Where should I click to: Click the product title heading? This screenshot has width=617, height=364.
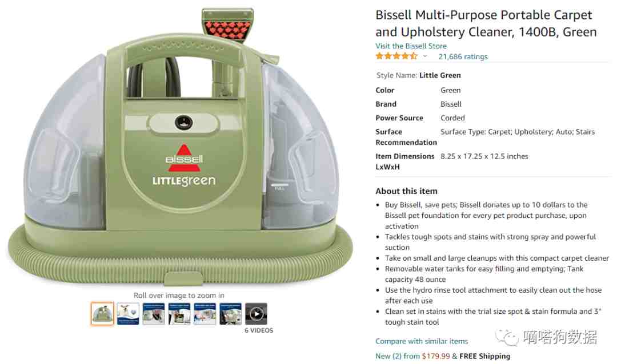(x=486, y=23)
